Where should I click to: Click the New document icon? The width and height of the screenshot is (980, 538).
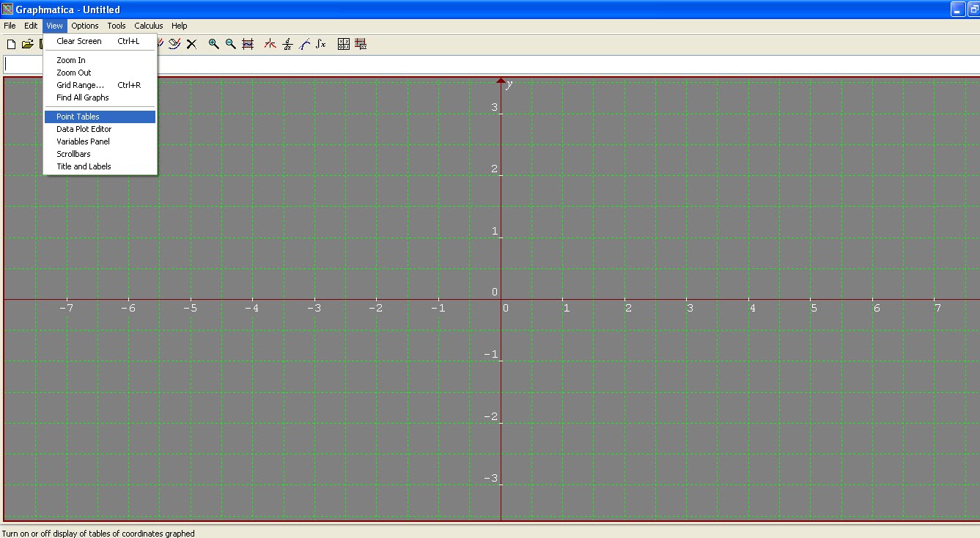click(x=11, y=44)
